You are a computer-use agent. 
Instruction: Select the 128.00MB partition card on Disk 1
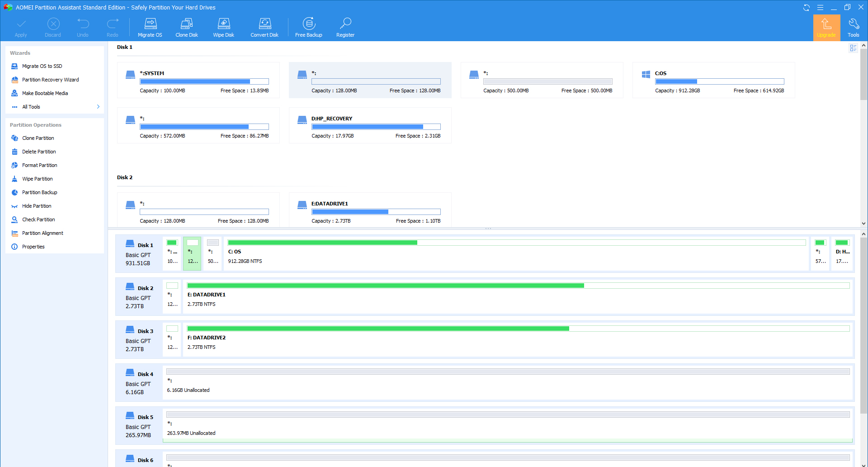(x=370, y=80)
